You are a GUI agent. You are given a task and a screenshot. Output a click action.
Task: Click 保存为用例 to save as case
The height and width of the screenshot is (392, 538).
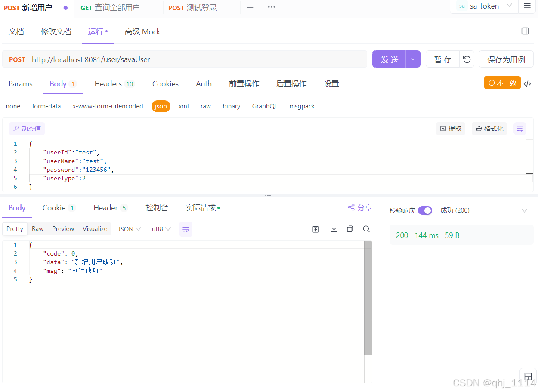tap(506, 59)
